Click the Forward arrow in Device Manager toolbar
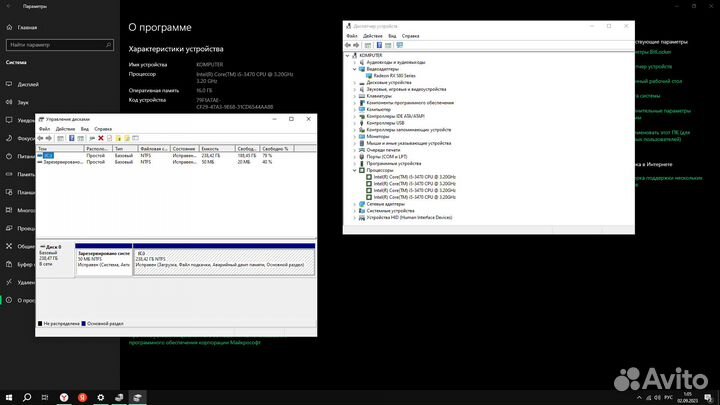 [x=356, y=45]
